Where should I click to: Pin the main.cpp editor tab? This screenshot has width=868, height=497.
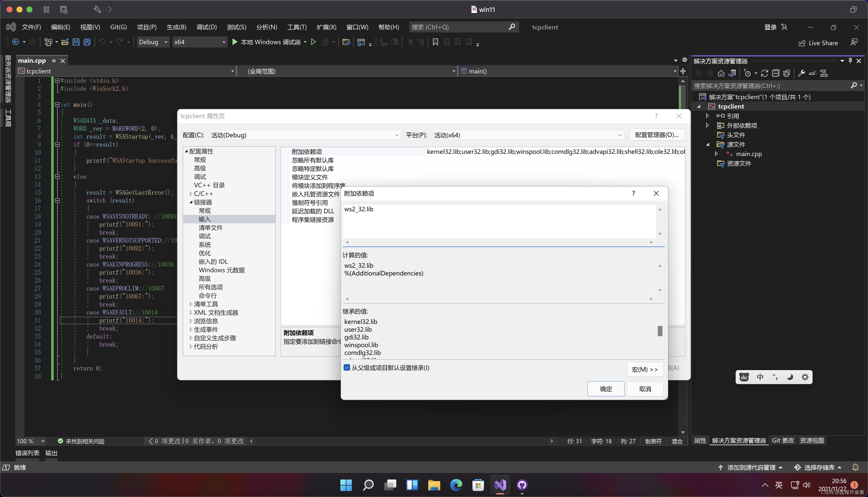54,61
